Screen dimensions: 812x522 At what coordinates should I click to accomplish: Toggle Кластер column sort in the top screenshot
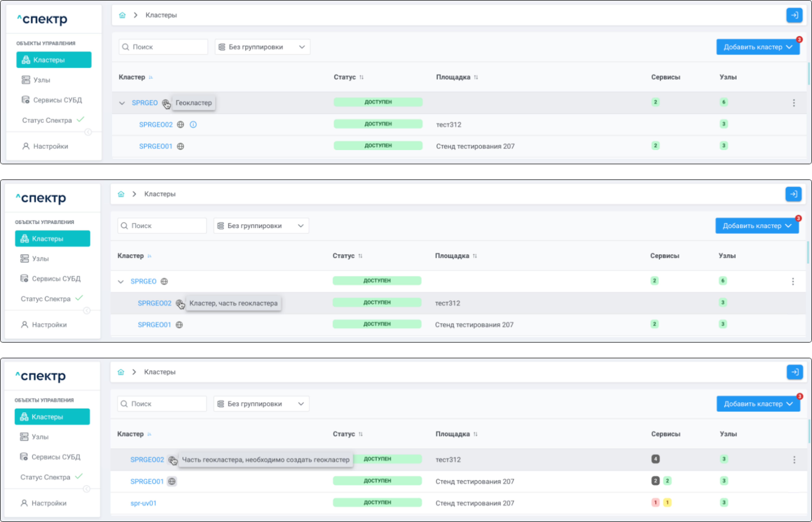point(151,77)
